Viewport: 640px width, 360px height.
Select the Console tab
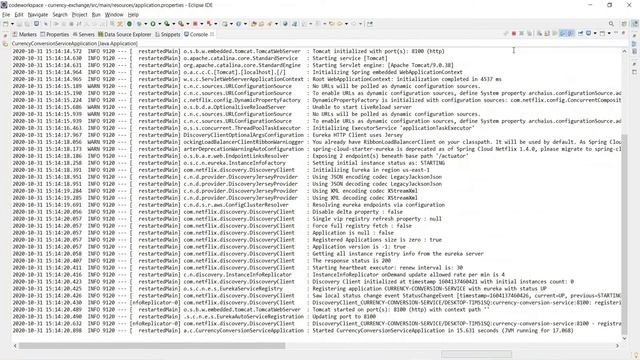coord(196,34)
